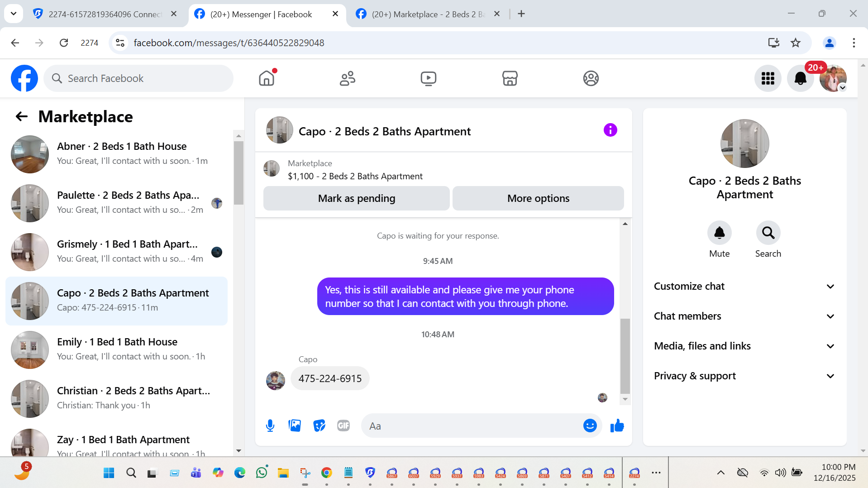Open chat with Christian · 2 Beds 2 Baths

click(116, 398)
